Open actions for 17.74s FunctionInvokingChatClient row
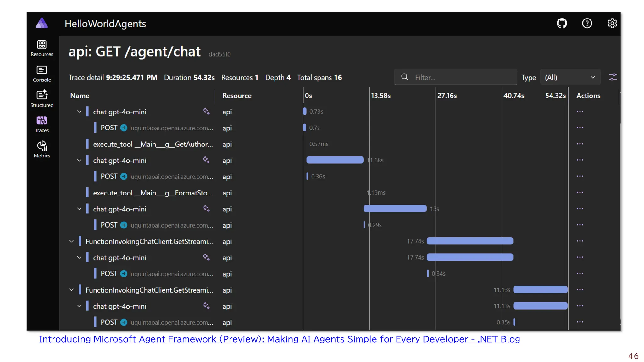Image resolution: width=644 pixels, height=362 pixels. (580, 241)
